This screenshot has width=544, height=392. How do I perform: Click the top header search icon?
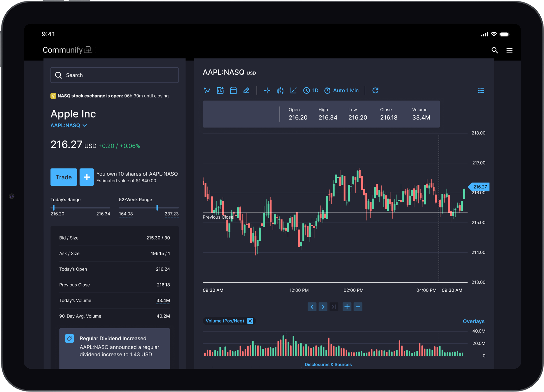(x=494, y=50)
